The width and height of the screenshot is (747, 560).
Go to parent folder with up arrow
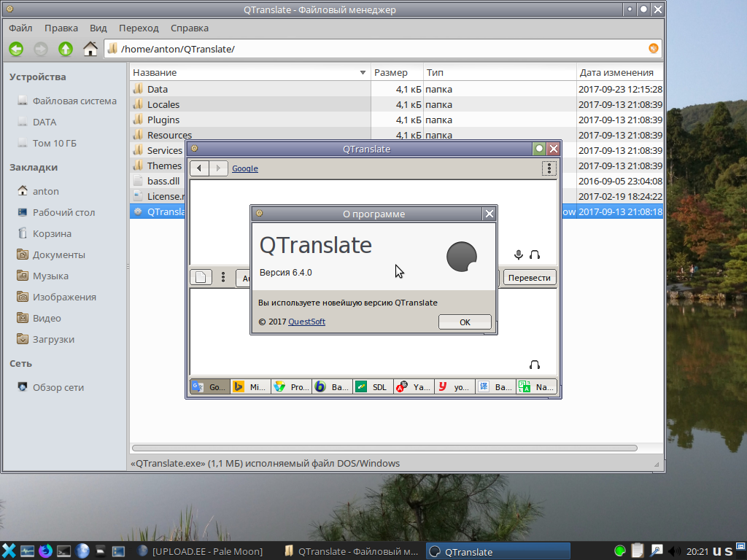coord(65,49)
